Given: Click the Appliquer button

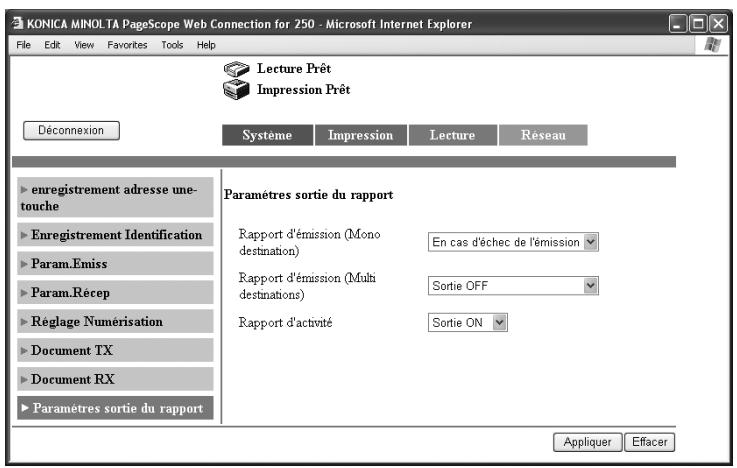Looking at the screenshot, I should [588, 442].
